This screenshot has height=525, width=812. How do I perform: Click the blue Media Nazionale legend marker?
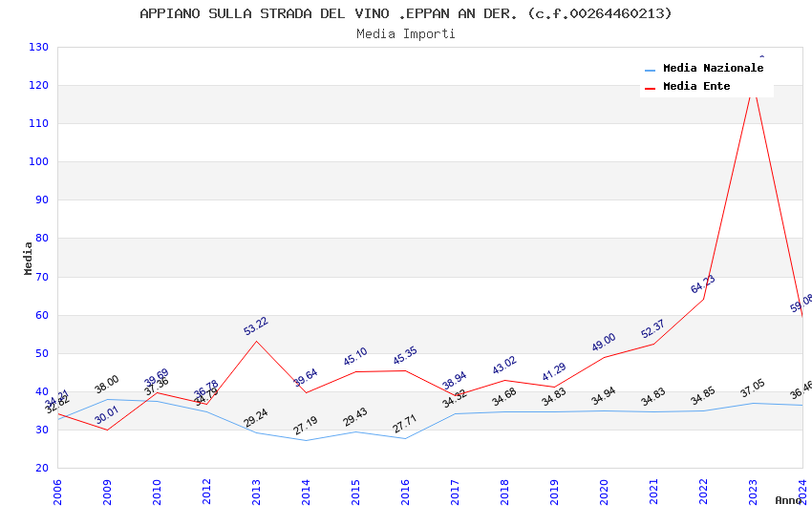(x=650, y=70)
